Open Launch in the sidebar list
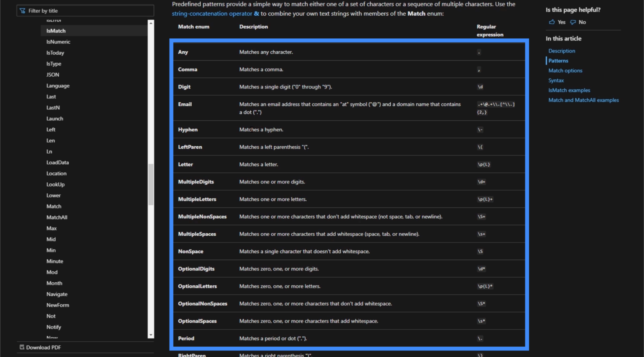Image resolution: width=644 pixels, height=357 pixels. point(55,119)
